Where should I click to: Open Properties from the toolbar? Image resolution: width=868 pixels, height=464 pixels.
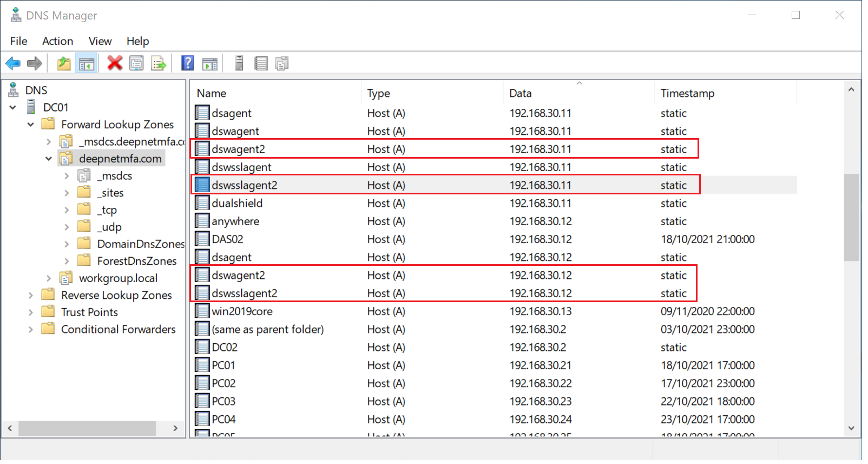pyautogui.click(x=137, y=64)
